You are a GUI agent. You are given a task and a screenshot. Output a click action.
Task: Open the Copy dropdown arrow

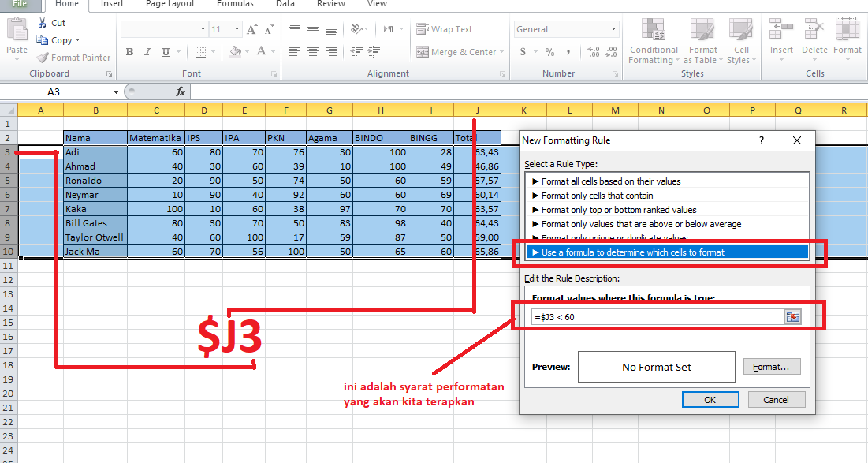[x=77, y=40]
